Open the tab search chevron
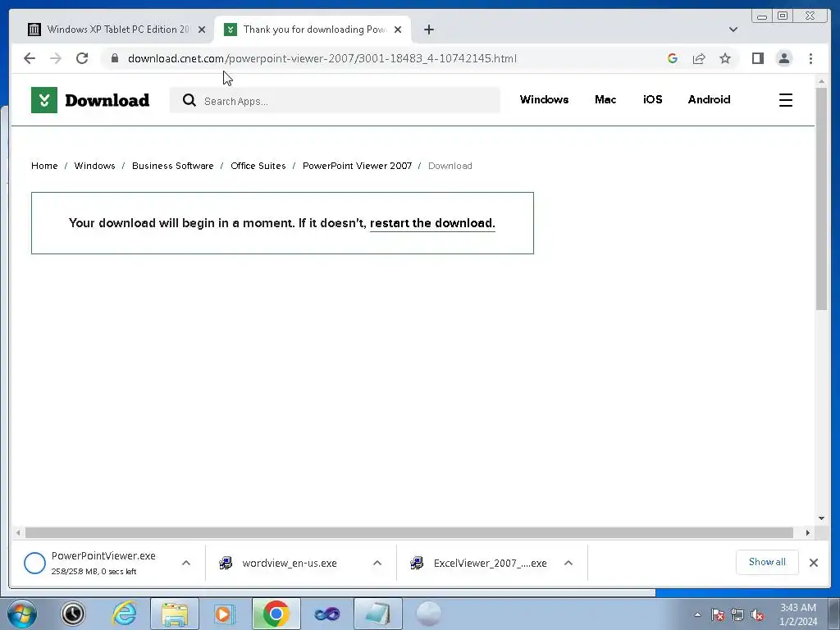 coord(733,30)
